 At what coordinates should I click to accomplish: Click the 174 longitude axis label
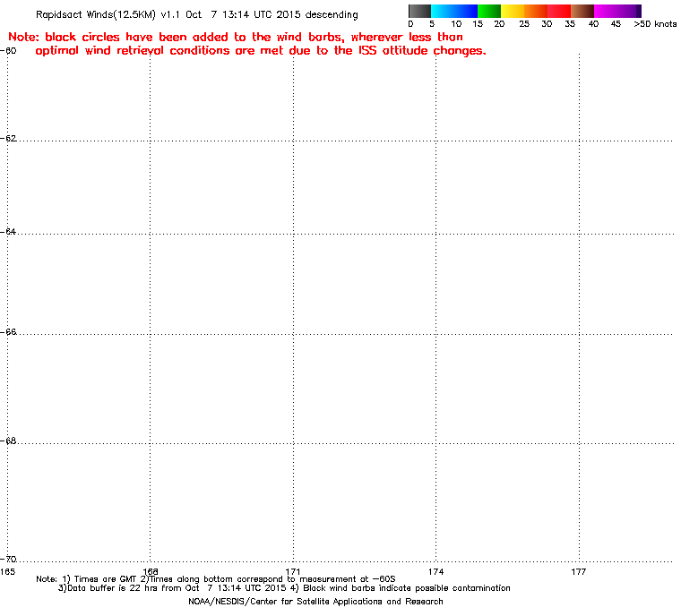(x=435, y=571)
